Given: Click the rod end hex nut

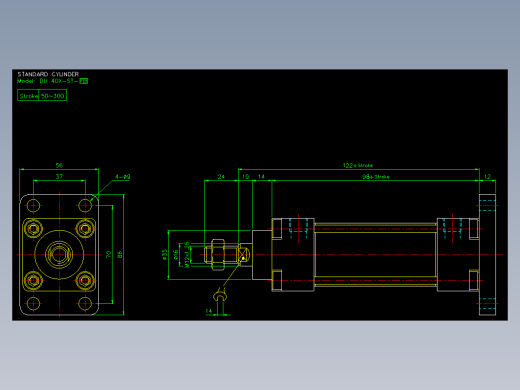Looking at the screenshot, I should pyautogui.click(x=218, y=255).
